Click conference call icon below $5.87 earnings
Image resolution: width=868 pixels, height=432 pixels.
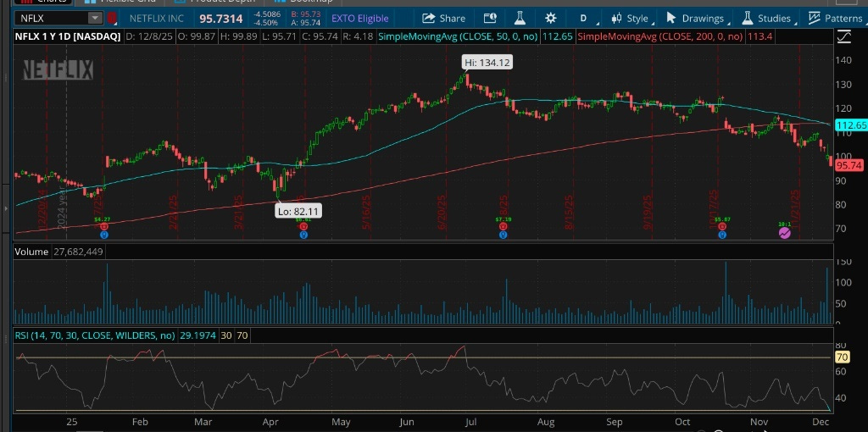point(722,235)
